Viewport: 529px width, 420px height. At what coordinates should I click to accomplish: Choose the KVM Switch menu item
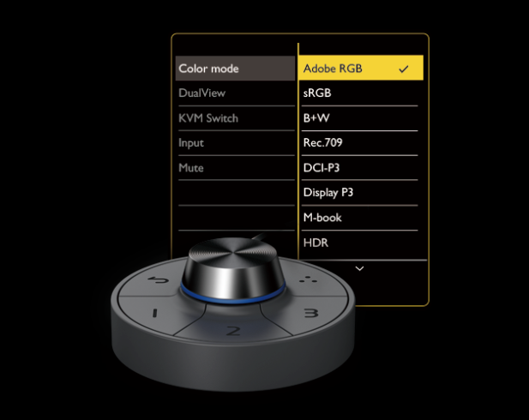(236, 118)
